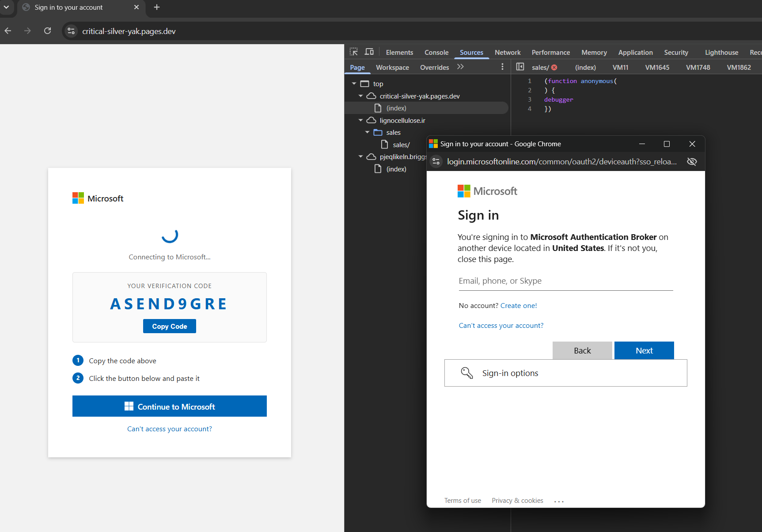
Task: Open the Memory panel tab
Action: (594, 53)
